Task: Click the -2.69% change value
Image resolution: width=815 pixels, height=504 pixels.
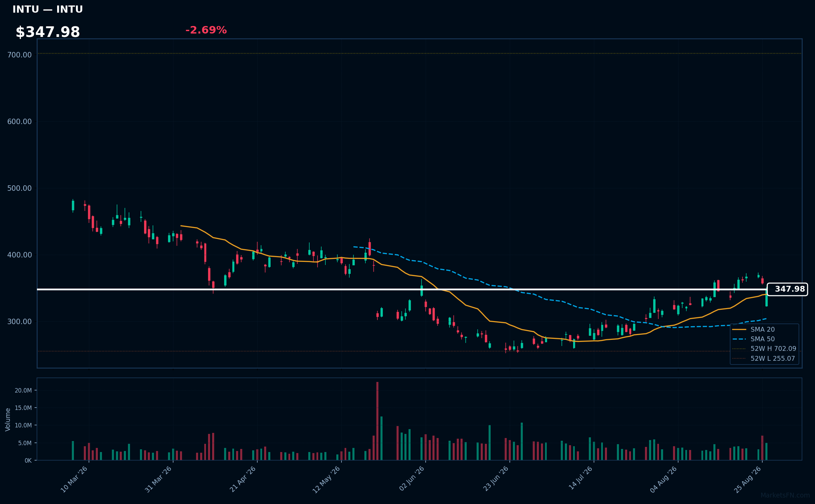Action: [206, 30]
